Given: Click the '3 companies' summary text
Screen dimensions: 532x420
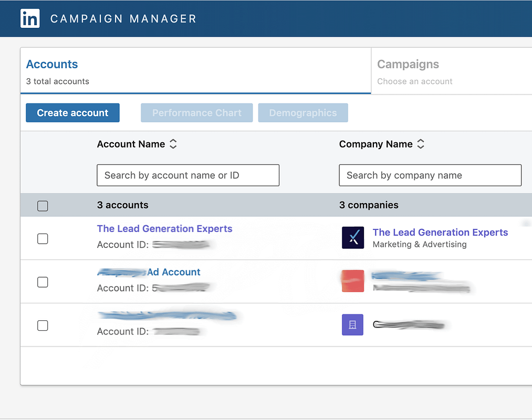Looking at the screenshot, I should 369,205.
